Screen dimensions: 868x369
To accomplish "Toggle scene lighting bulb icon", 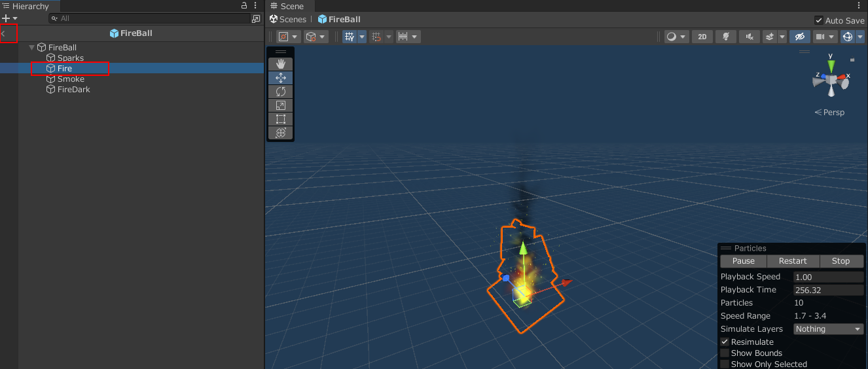I will pyautogui.click(x=725, y=37).
